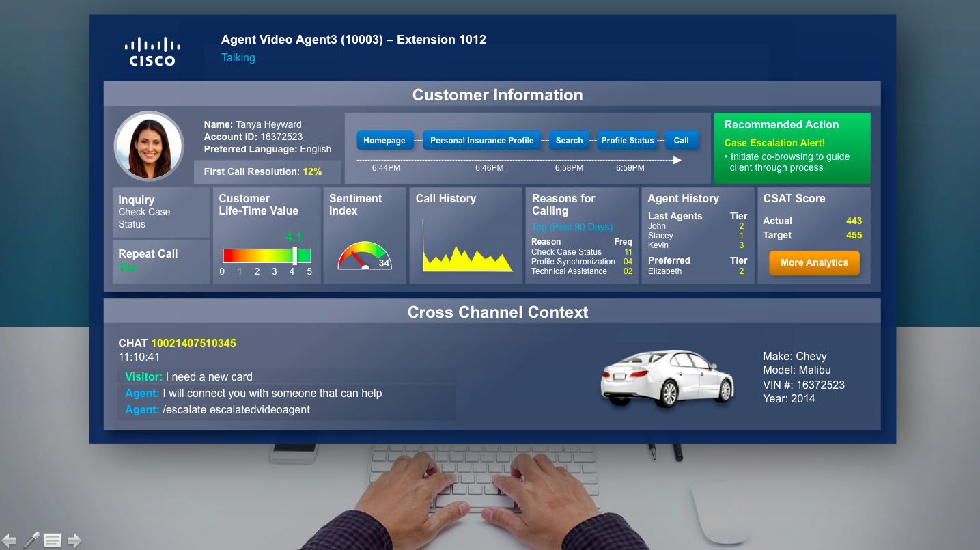Click the Sentiment Index gauge
This screenshot has height=550, width=980.
click(x=365, y=256)
